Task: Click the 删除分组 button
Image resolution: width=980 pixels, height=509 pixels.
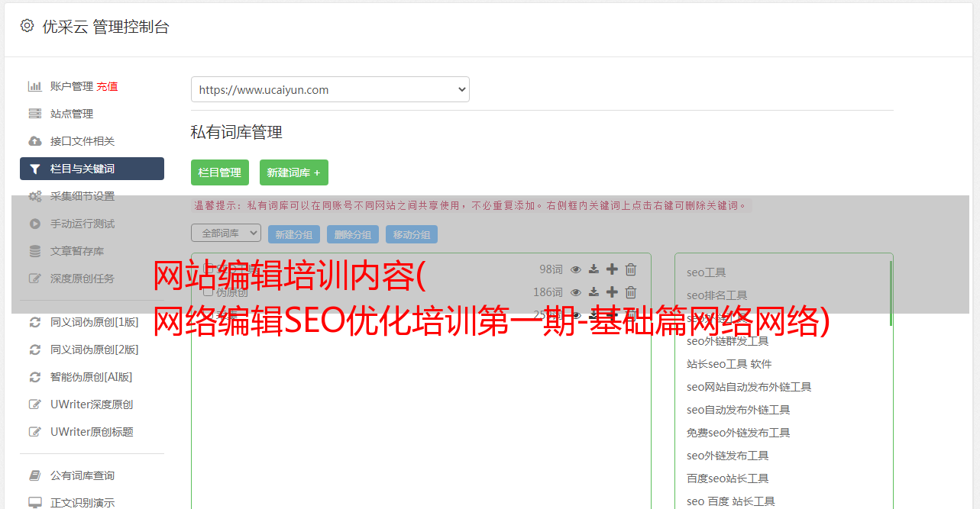Action: click(x=353, y=234)
